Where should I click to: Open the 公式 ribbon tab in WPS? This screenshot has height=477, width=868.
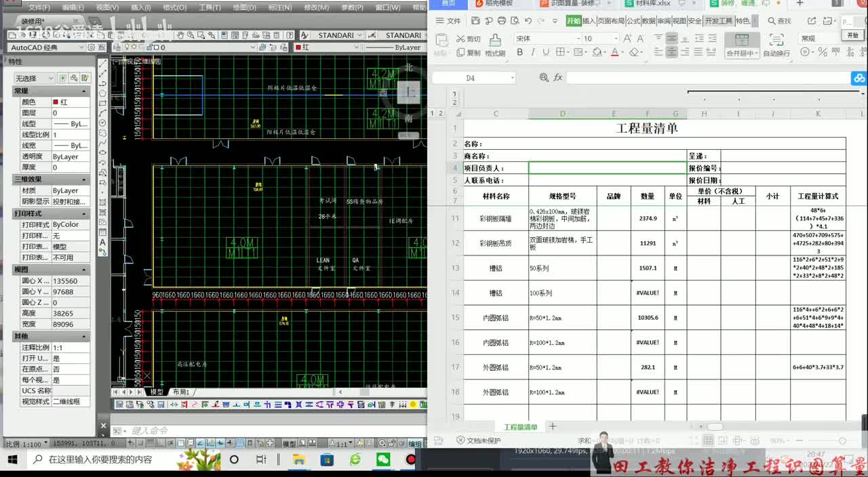[x=633, y=21]
